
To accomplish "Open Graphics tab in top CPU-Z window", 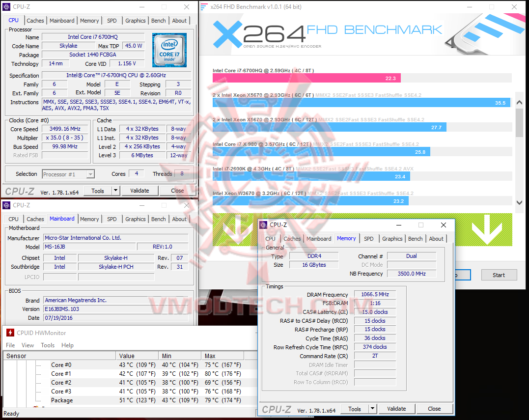I will (x=135, y=21).
